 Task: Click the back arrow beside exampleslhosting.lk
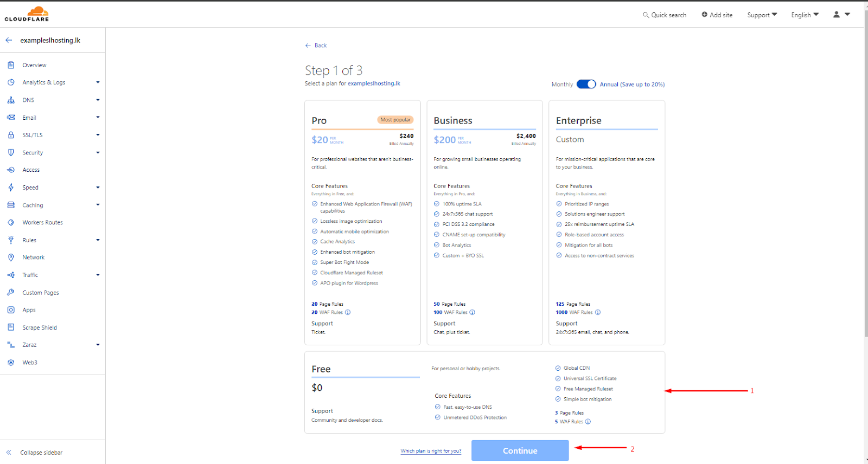click(9, 40)
